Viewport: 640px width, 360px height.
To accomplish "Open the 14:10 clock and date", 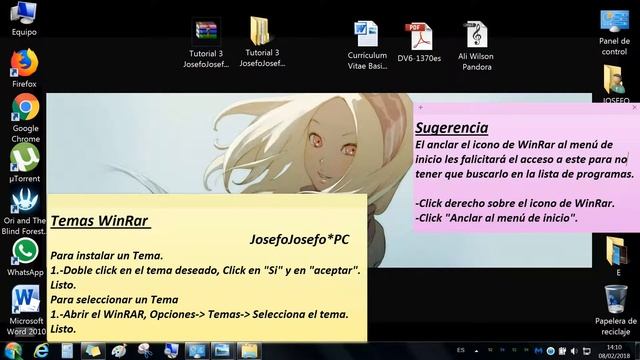I will 614,351.
